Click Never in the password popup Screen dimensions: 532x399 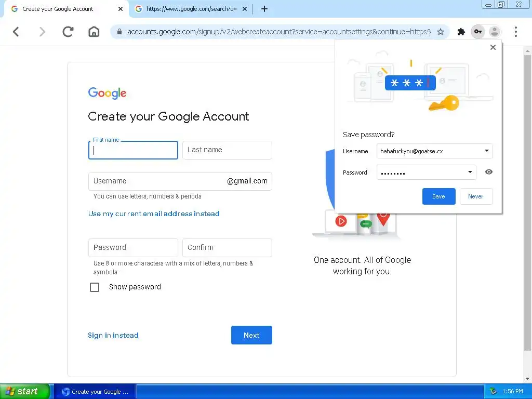476,196
